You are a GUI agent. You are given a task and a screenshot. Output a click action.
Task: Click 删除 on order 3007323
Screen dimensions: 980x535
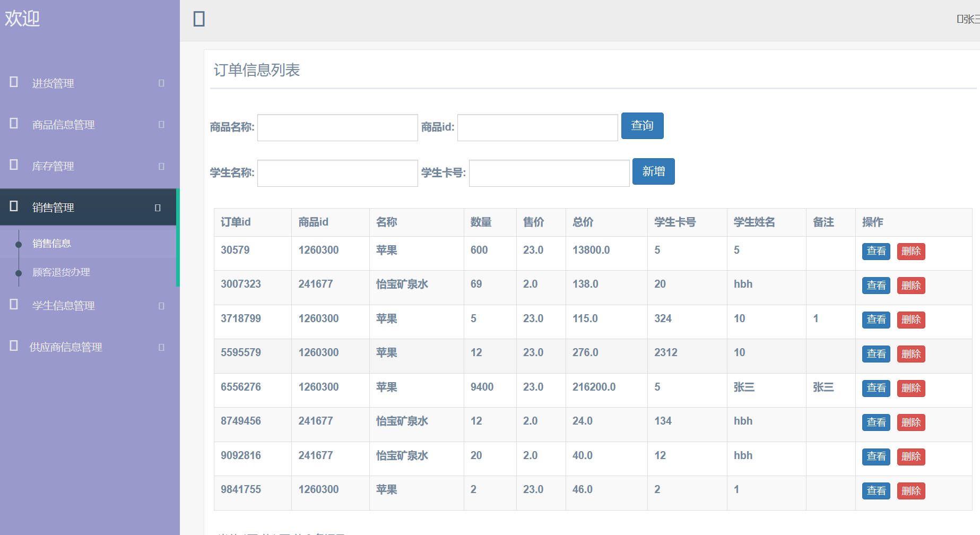(x=910, y=286)
